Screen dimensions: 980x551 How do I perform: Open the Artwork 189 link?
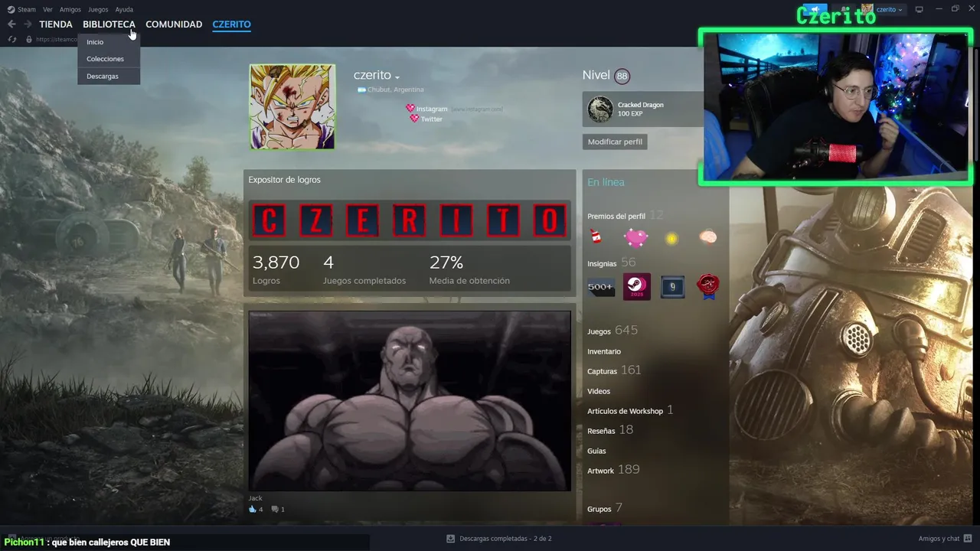point(613,470)
